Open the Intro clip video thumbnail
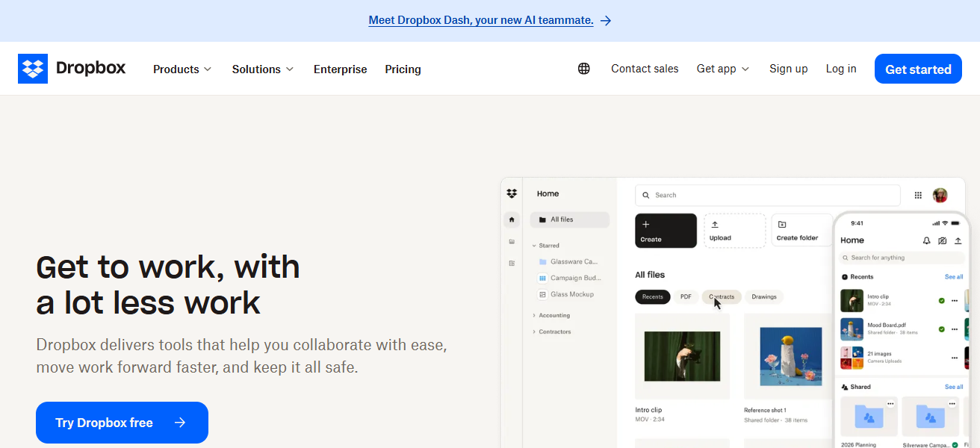The width and height of the screenshot is (980, 448). (x=682, y=356)
